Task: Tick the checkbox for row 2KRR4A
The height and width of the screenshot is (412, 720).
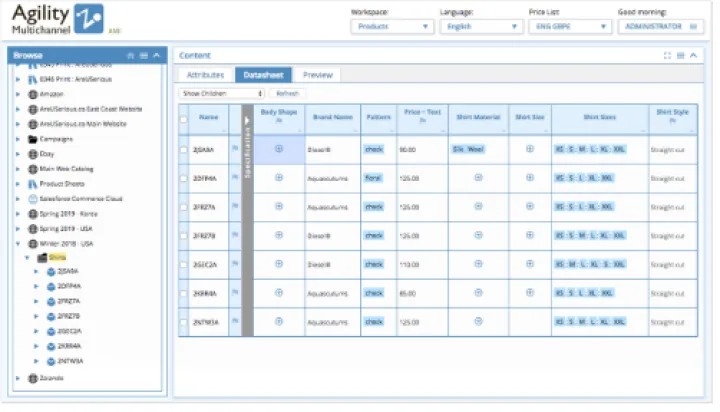Action: coord(183,294)
